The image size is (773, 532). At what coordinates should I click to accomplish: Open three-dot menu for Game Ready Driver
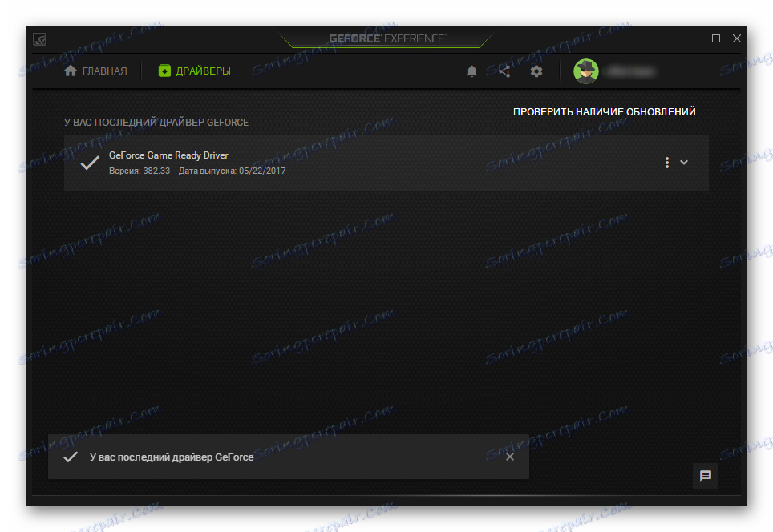[x=666, y=163]
